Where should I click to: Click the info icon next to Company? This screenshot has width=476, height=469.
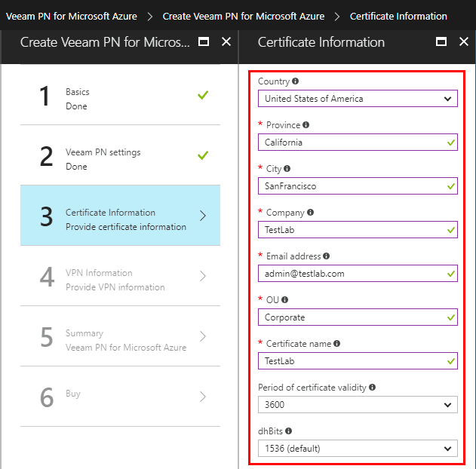coord(311,213)
